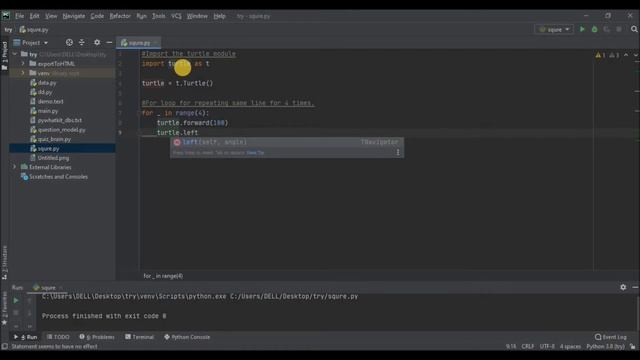The width and height of the screenshot is (640, 360).
Task: Open the Python Console tool window
Action: pos(187,337)
